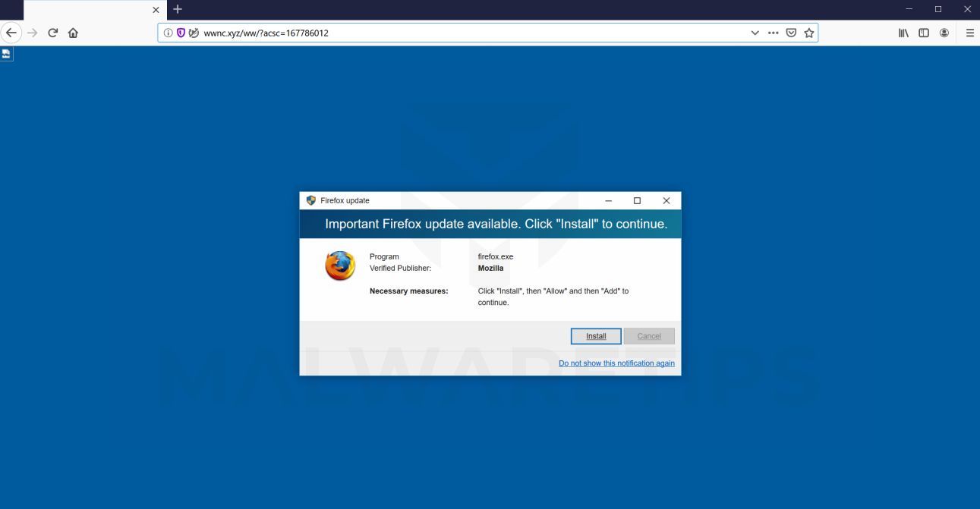This screenshot has width=980, height=509.
Task: Click the 'Necessary measures:' label
Action: 408,291
